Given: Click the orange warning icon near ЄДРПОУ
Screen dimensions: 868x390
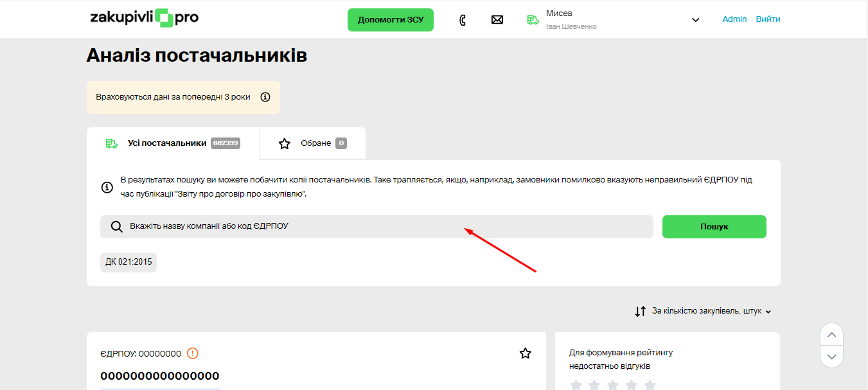Looking at the screenshot, I should tap(193, 353).
